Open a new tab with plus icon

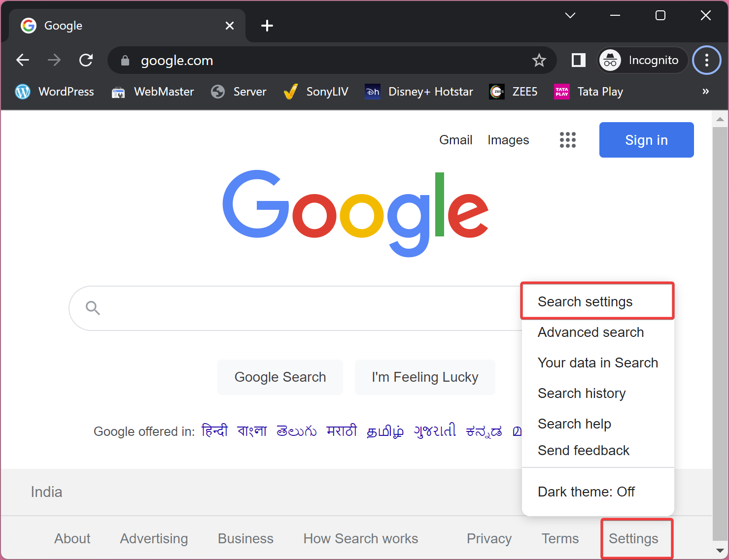pyautogui.click(x=267, y=26)
